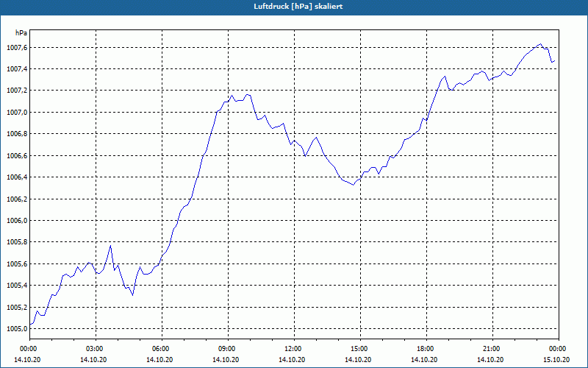Click the y-axis value "1007,6"

click(17, 48)
